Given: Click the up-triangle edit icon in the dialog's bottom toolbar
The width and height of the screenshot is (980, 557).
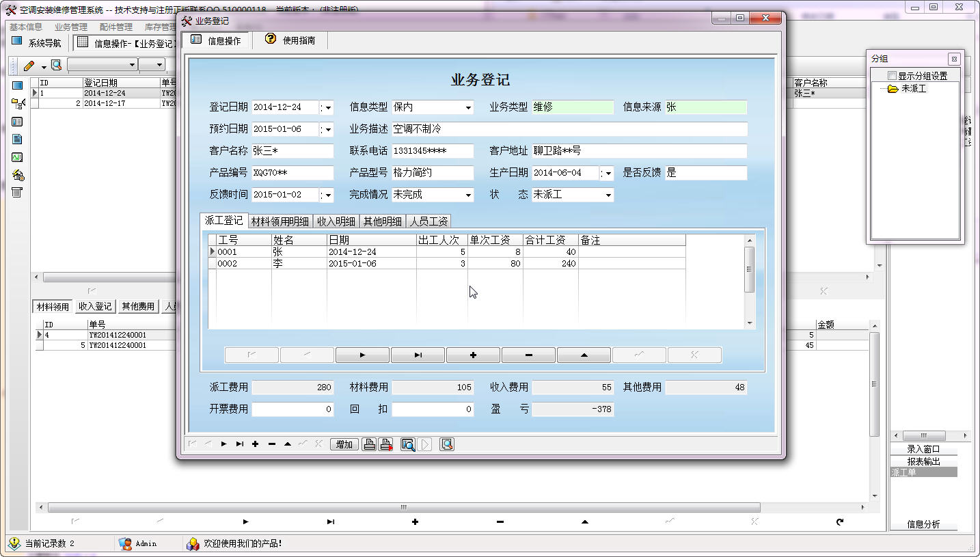Looking at the screenshot, I should pos(287,444).
